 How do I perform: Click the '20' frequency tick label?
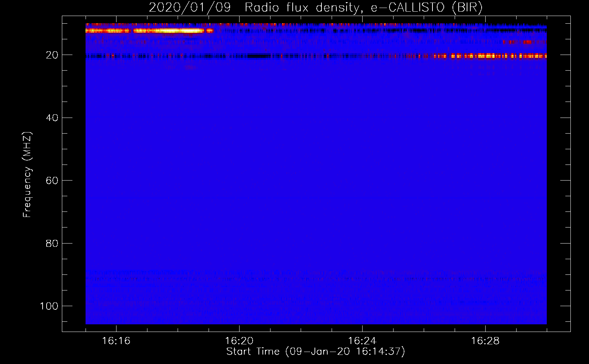(x=52, y=55)
